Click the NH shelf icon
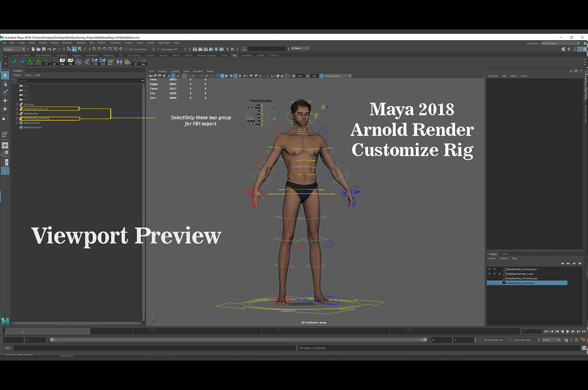 (70, 62)
